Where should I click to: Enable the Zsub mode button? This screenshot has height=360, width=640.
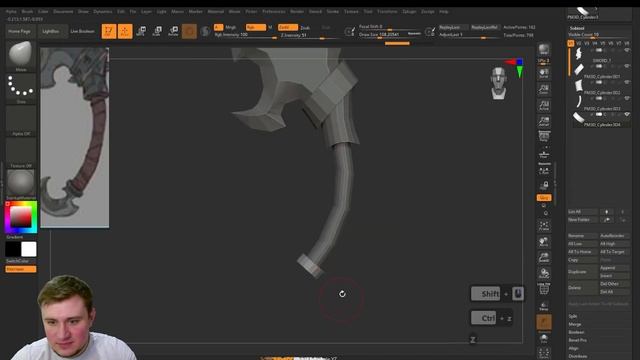pos(305,27)
